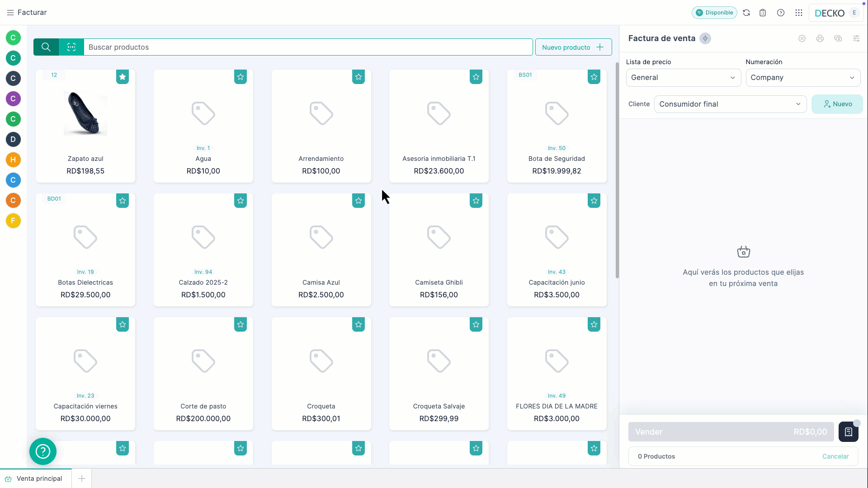This screenshot has height=488, width=868.
Task: Click the orange C avatar in sidebar
Action: [x=13, y=200]
